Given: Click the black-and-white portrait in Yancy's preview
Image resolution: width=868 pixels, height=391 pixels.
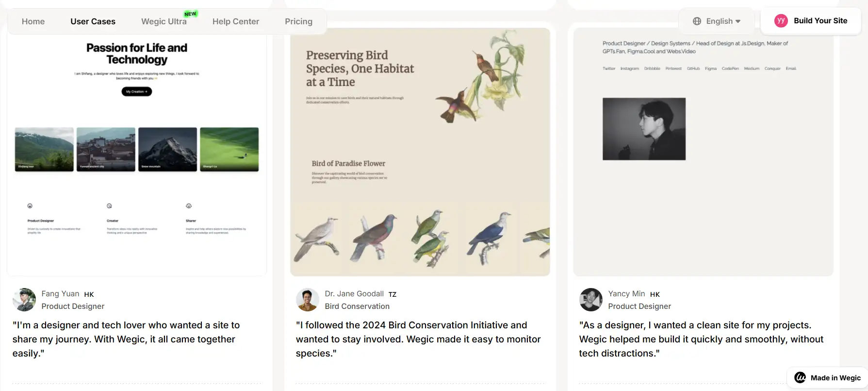Looking at the screenshot, I should coord(644,129).
